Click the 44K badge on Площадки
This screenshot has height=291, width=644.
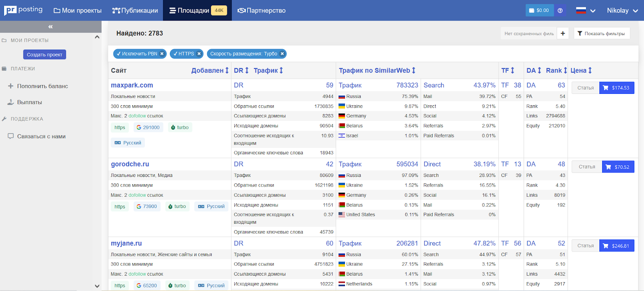click(x=219, y=10)
